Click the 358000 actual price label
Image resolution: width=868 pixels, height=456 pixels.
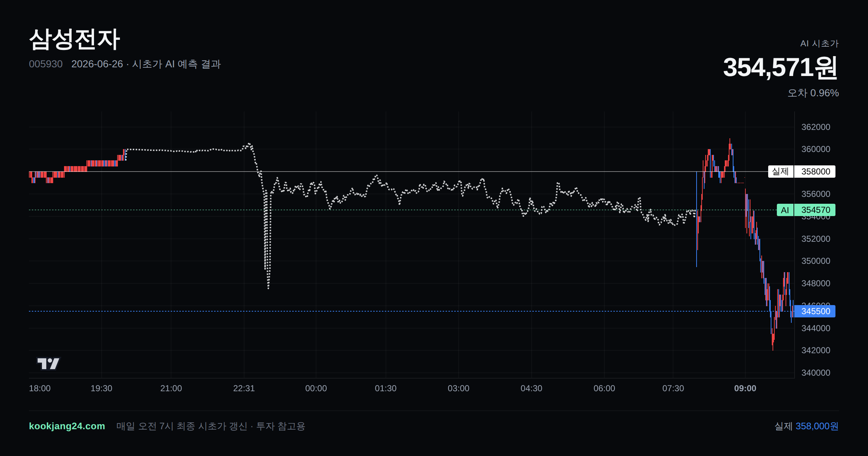coord(815,172)
